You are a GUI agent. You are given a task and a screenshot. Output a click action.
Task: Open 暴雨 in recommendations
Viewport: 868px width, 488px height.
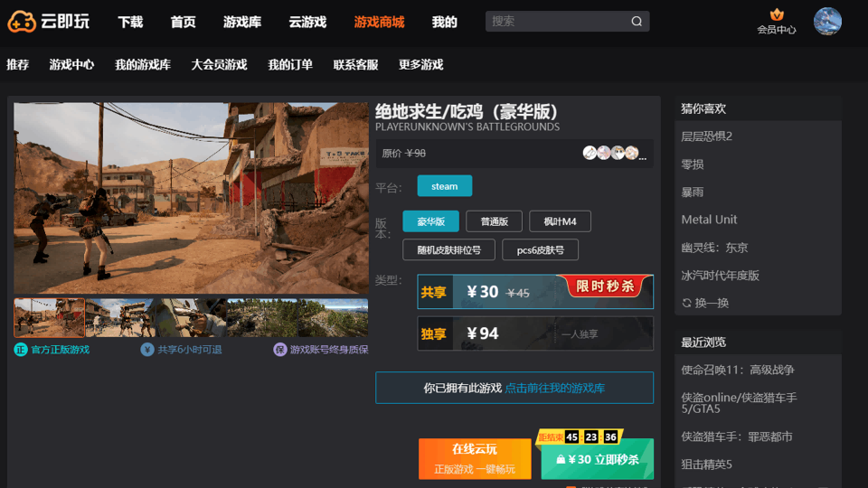[692, 192]
